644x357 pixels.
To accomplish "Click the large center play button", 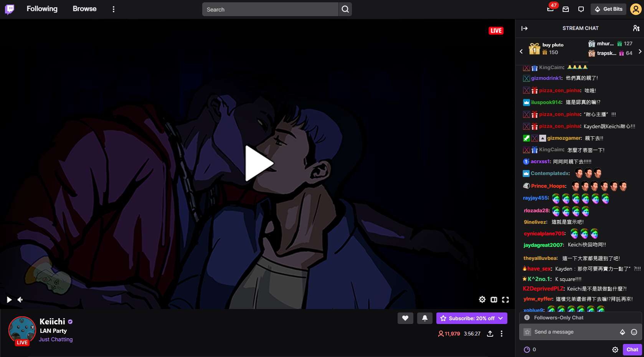I will point(259,163).
